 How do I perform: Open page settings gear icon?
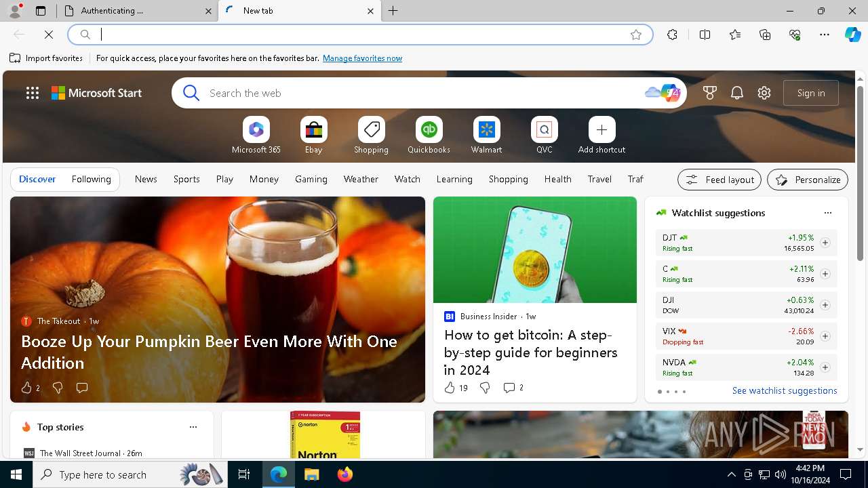coord(764,93)
